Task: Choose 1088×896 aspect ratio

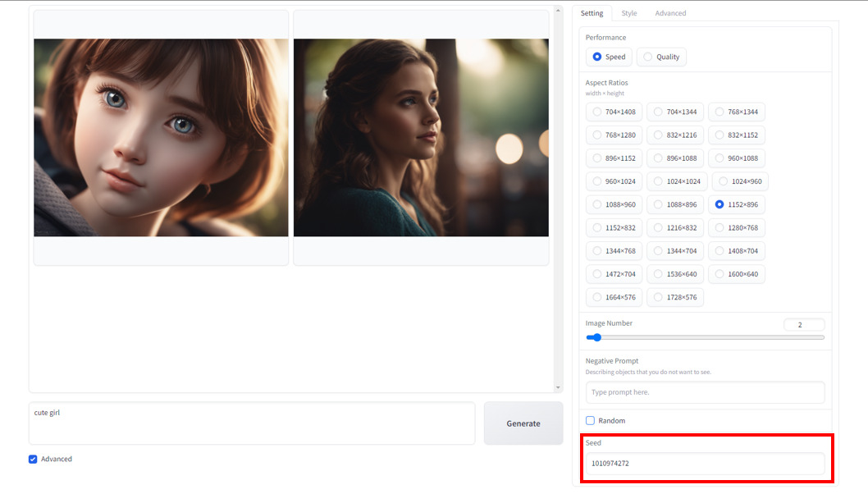Action: click(x=675, y=205)
